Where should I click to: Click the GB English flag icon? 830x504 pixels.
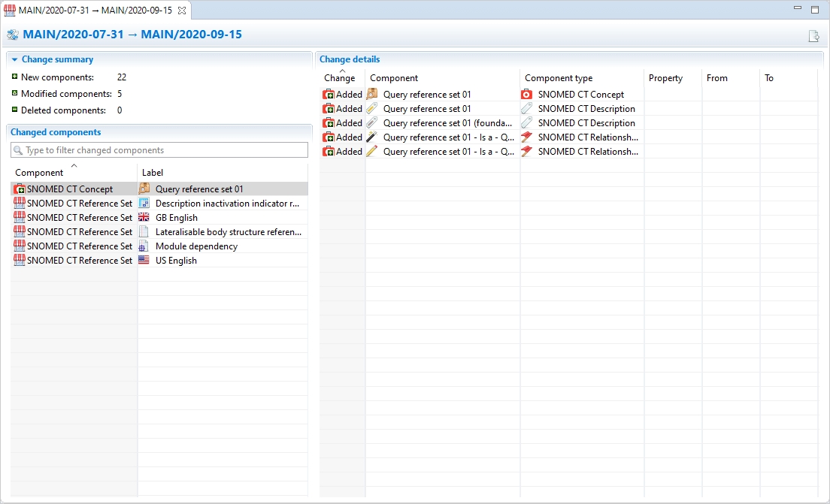pyautogui.click(x=144, y=218)
